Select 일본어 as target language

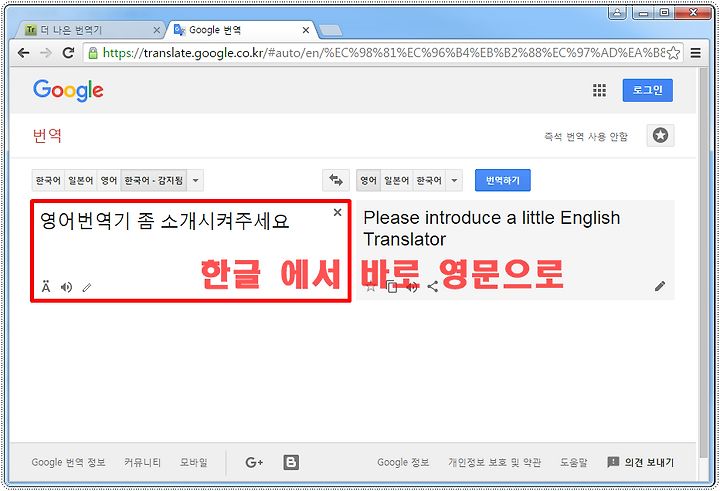click(x=397, y=181)
